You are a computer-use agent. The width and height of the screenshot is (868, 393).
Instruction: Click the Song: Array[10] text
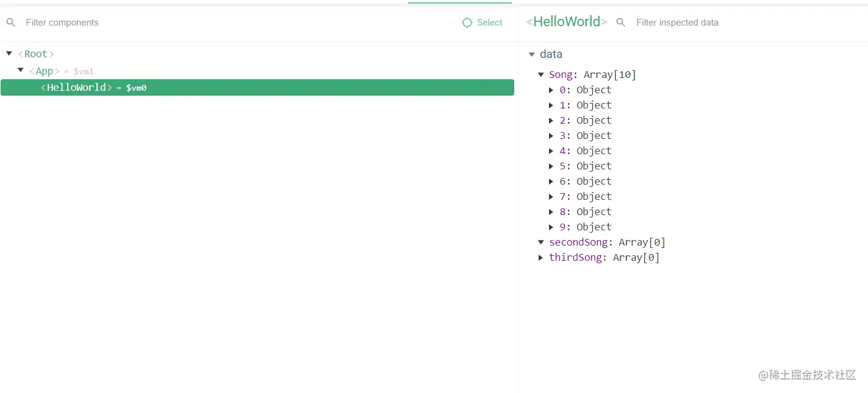coord(592,75)
